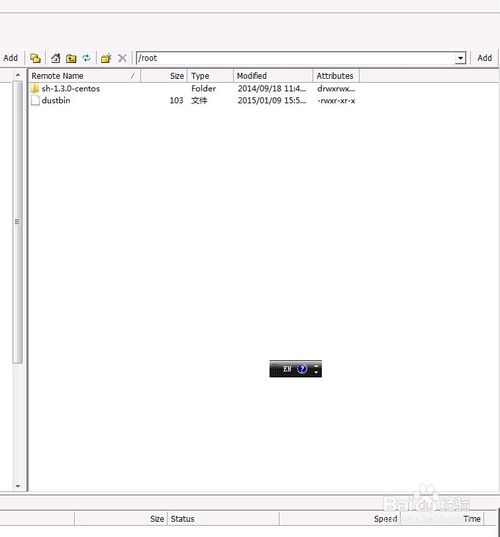Click the left pane scrollbar up arrow

(18, 74)
